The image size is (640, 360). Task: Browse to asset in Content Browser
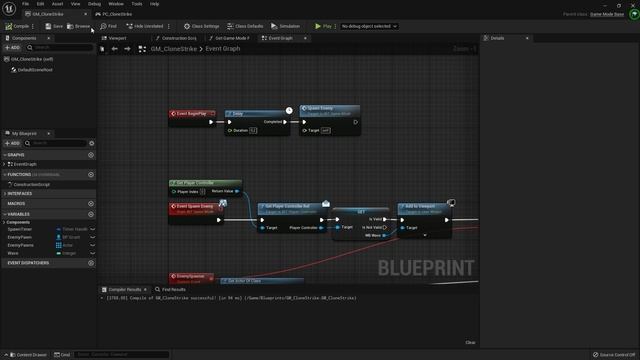pos(79,26)
